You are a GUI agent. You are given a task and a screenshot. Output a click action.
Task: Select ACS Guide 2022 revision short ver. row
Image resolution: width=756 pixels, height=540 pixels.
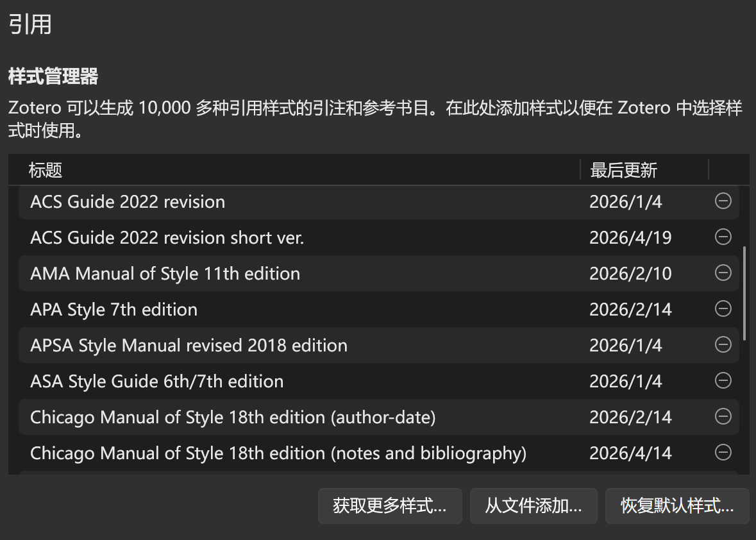pos(378,237)
